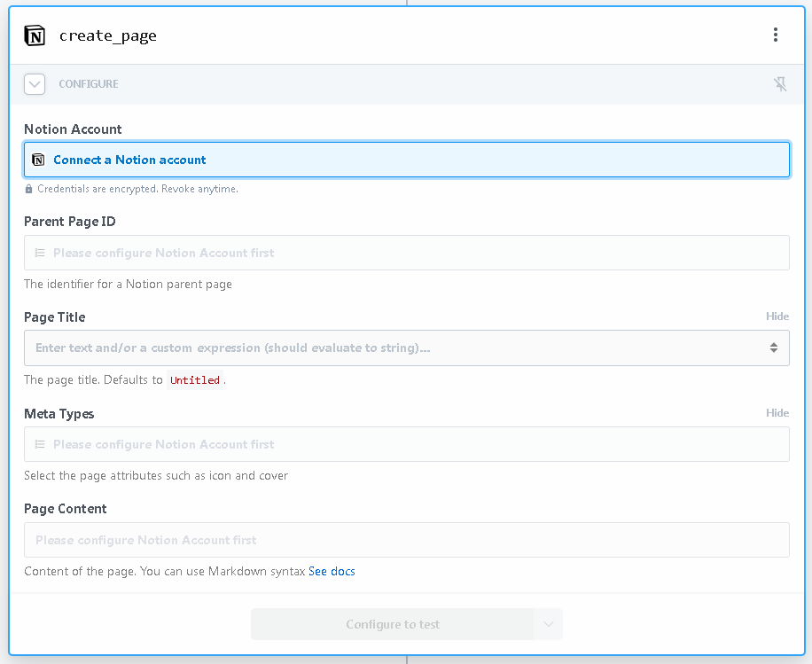The width and height of the screenshot is (812, 664).
Task: Open the three-dot options menu
Action: tap(776, 35)
